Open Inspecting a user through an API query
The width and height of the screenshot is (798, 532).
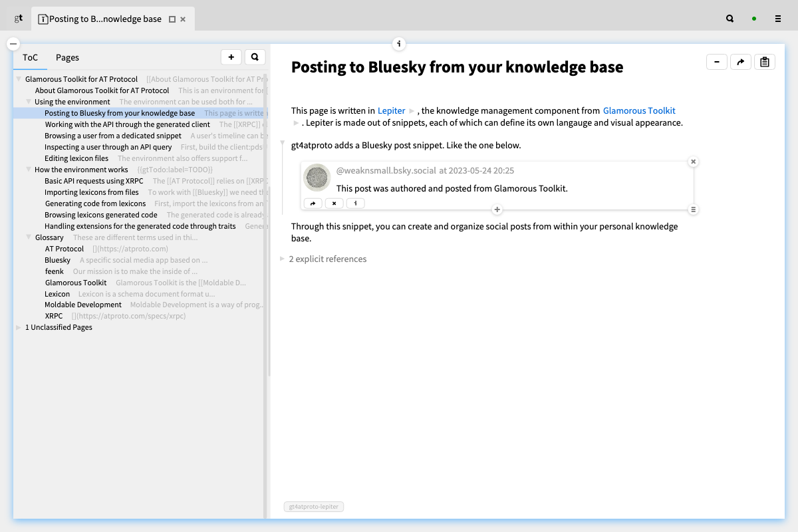point(108,147)
